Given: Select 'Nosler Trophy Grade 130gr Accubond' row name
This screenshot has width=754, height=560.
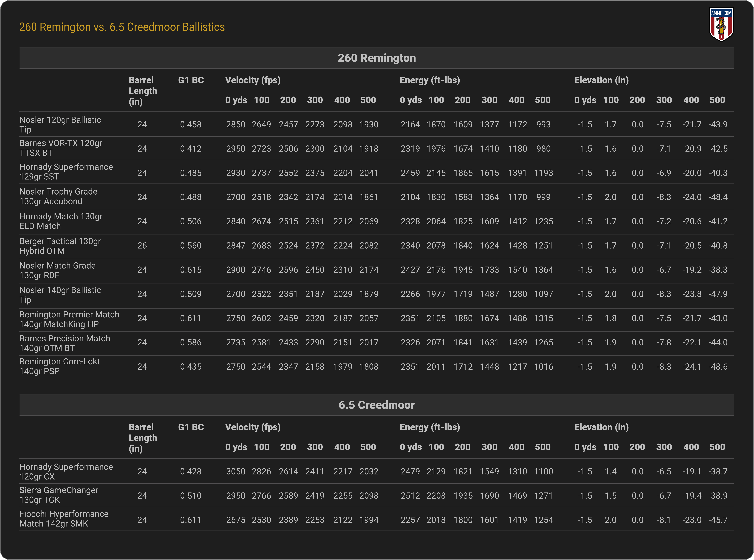Looking at the screenshot, I should 58,197.
